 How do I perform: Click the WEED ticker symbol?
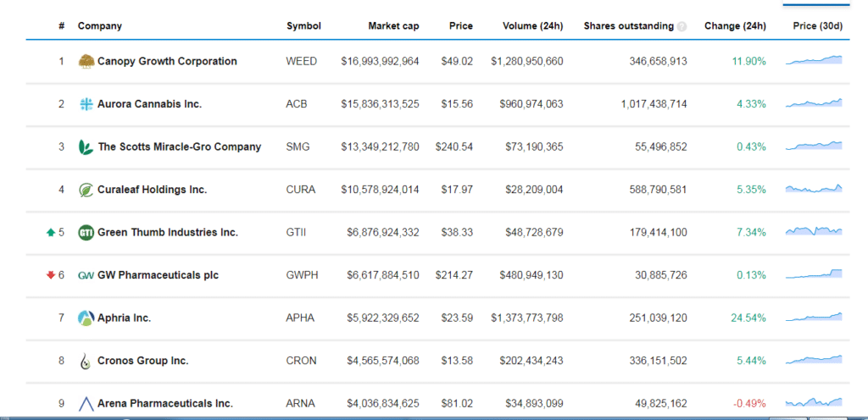click(302, 61)
